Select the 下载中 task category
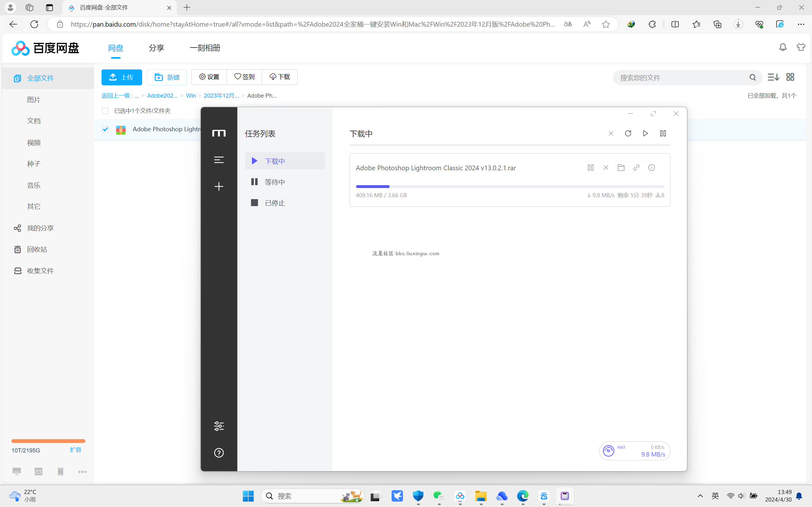812x507 pixels. [x=285, y=161]
